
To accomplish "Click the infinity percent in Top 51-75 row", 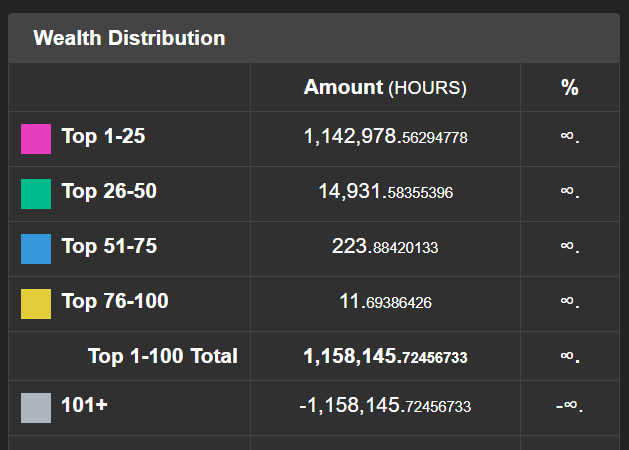I will pyautogui.click(x=570, y=247).
